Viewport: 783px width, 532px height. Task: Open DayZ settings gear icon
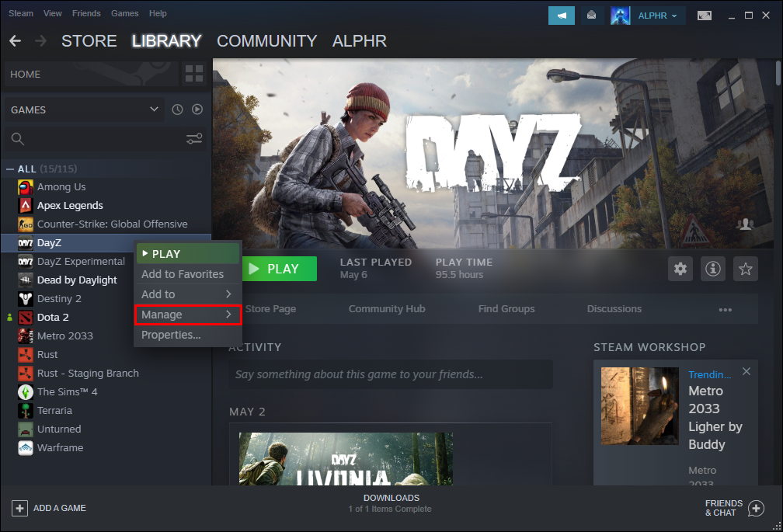click(x=680, y=269)
